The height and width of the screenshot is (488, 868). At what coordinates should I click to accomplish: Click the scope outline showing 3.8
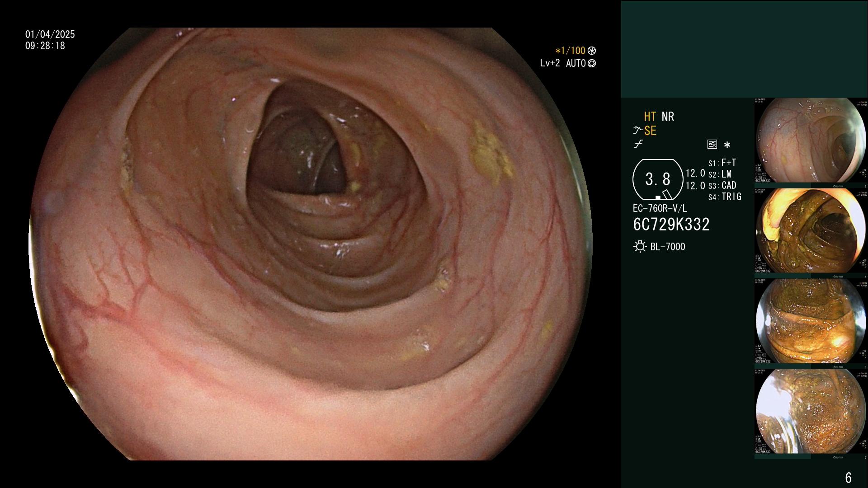click(x=658, y=179)
